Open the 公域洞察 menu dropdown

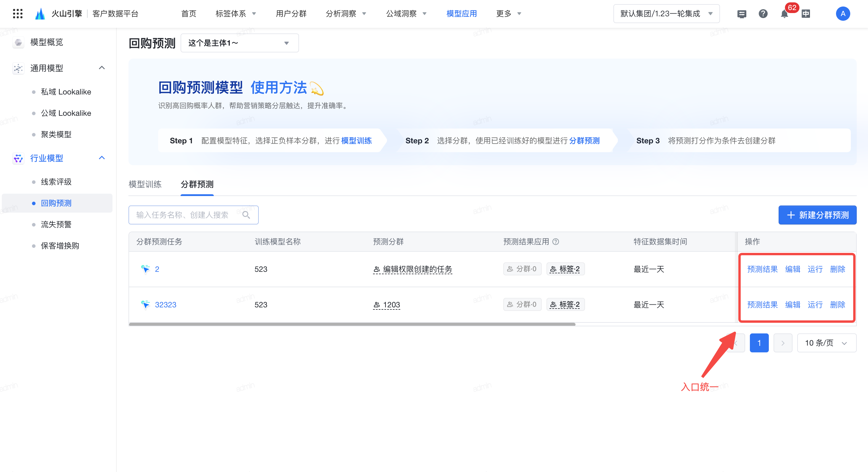click(406, 14)
